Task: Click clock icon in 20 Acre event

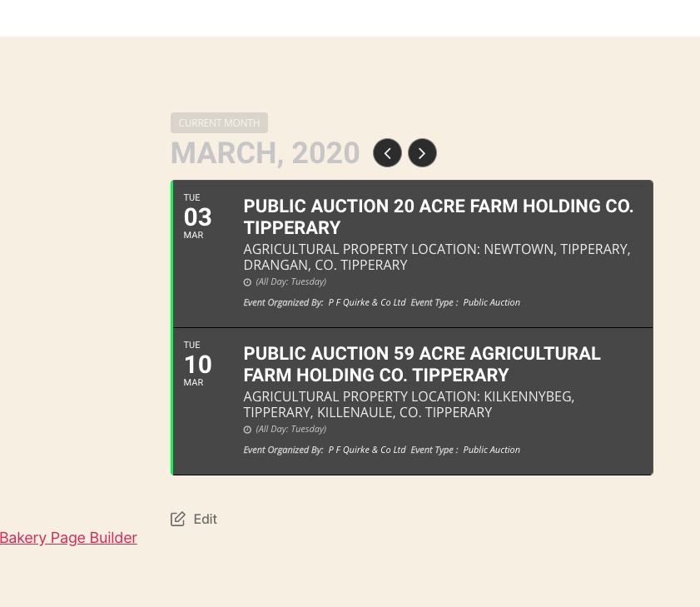Action: [247, 282]
